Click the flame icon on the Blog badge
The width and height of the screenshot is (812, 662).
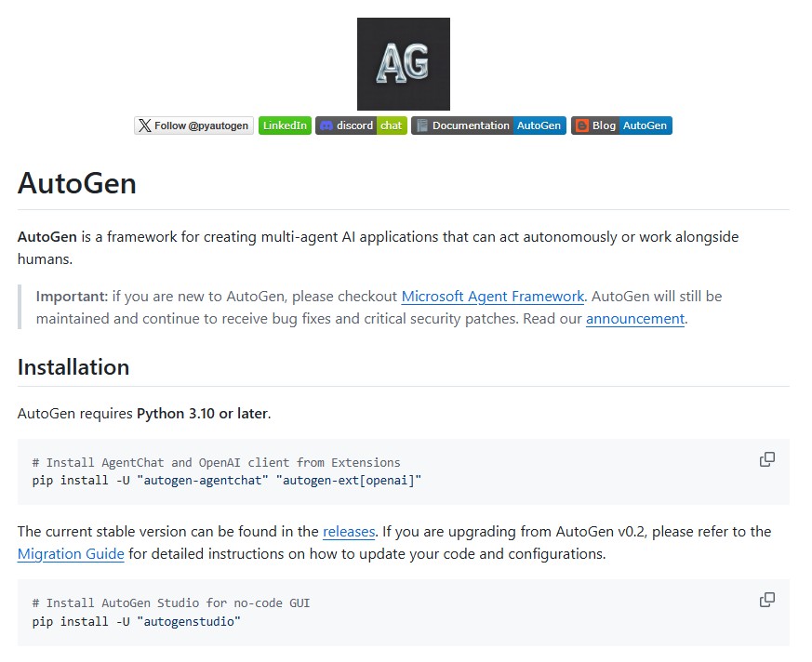click(581, 126)
